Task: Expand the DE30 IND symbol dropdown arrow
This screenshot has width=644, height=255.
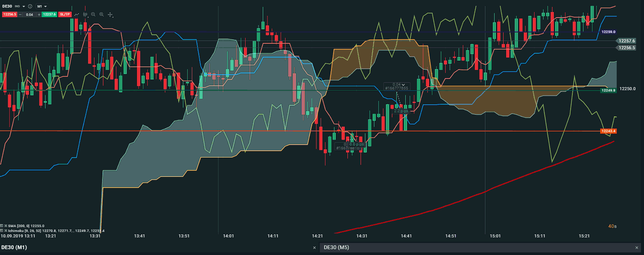Action: 24,6
